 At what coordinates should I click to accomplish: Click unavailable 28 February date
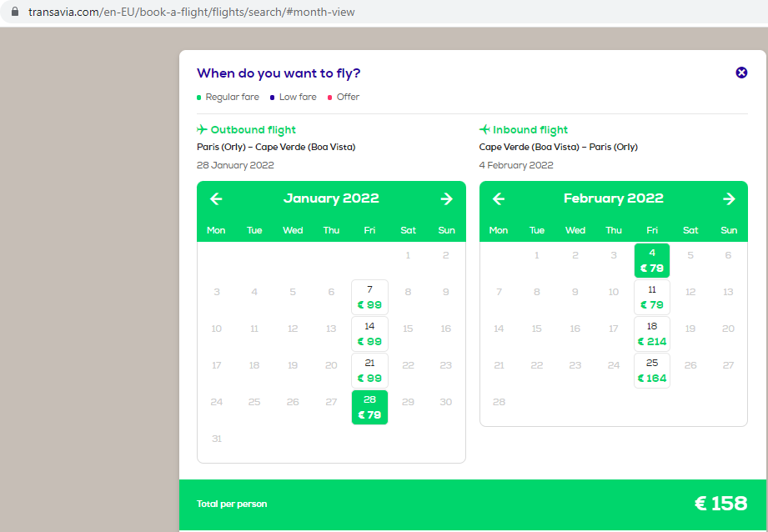tap(499, 402)
